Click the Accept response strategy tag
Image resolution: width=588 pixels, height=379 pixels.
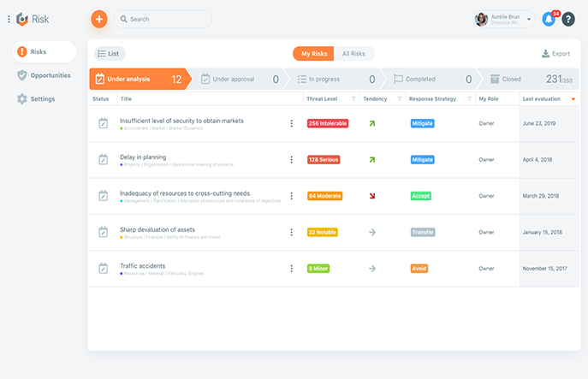click(x=421, y=196)
